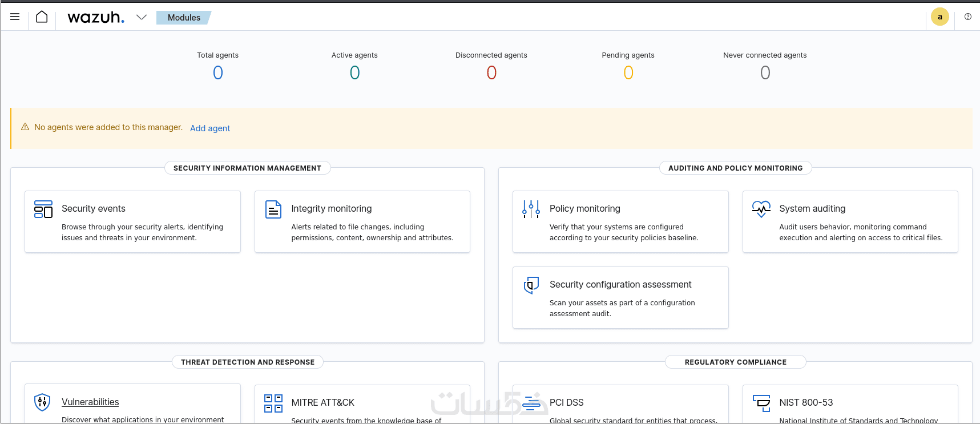
Task: Click the Total agents label
Action: coord(218,55)
